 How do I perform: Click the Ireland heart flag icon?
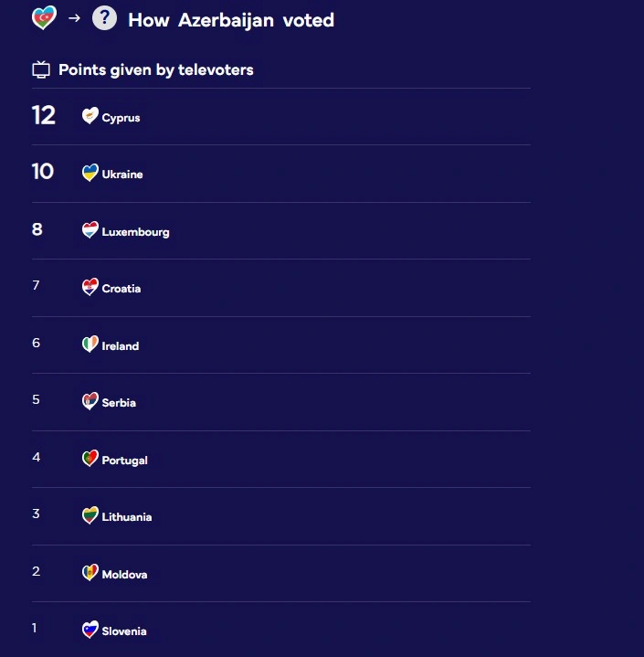[90, 344]
